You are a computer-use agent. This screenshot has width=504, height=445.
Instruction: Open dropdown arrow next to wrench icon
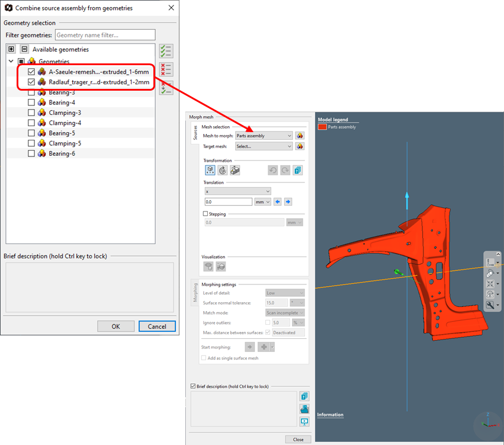click(x=498, y=305)
